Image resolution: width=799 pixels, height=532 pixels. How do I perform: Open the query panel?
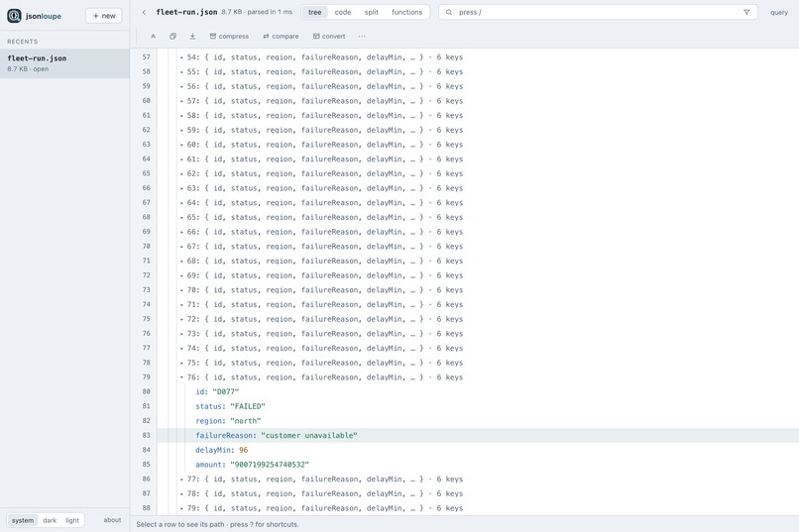pyautogui.click(x=778, y=12)
